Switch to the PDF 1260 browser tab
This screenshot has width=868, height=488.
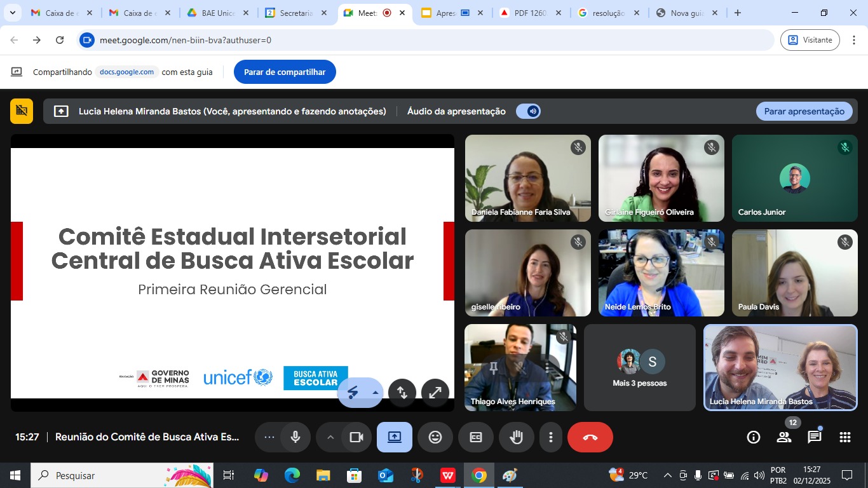(530, 13)
